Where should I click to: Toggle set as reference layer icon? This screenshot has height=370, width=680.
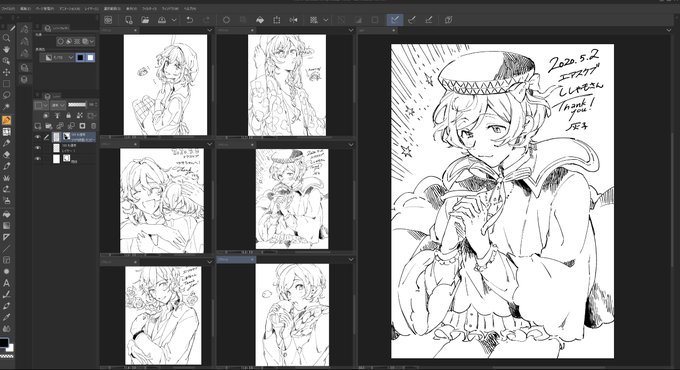pos(57,115)
